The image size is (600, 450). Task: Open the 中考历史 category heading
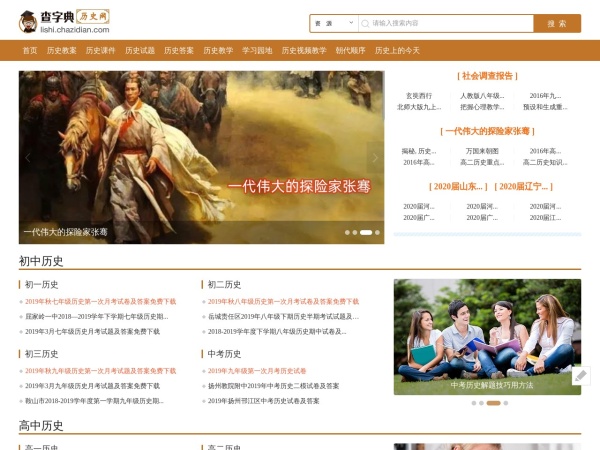tap(224, 353)
